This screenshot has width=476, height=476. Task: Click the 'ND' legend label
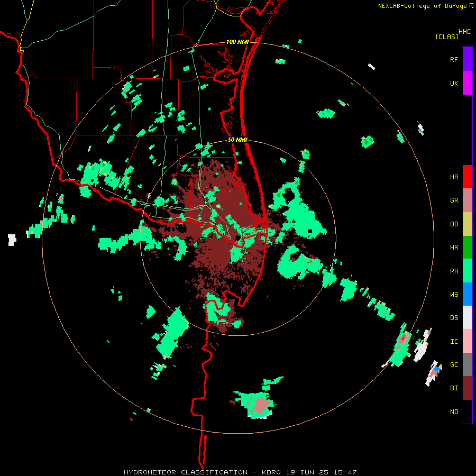click(x=454, y=412)
